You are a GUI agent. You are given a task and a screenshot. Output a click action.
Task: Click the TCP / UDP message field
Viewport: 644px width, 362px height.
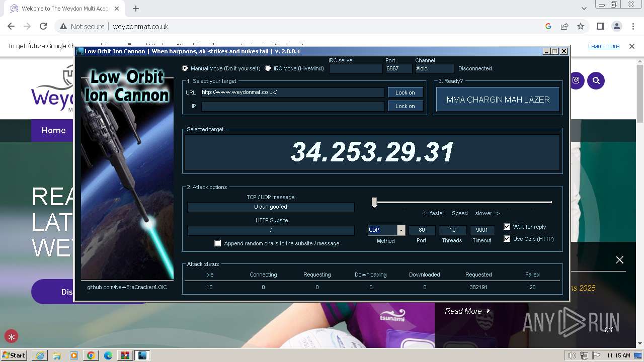(x=271, y=207)
